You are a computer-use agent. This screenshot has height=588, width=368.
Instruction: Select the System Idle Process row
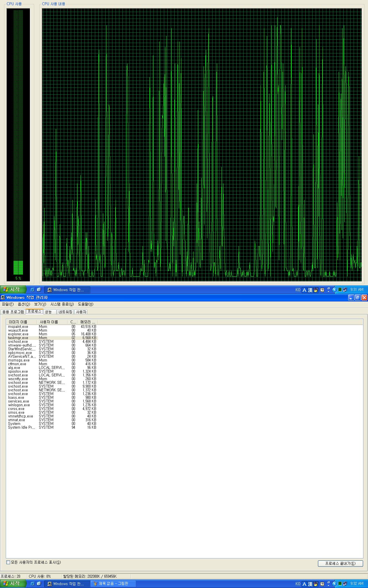click(22, 428)
